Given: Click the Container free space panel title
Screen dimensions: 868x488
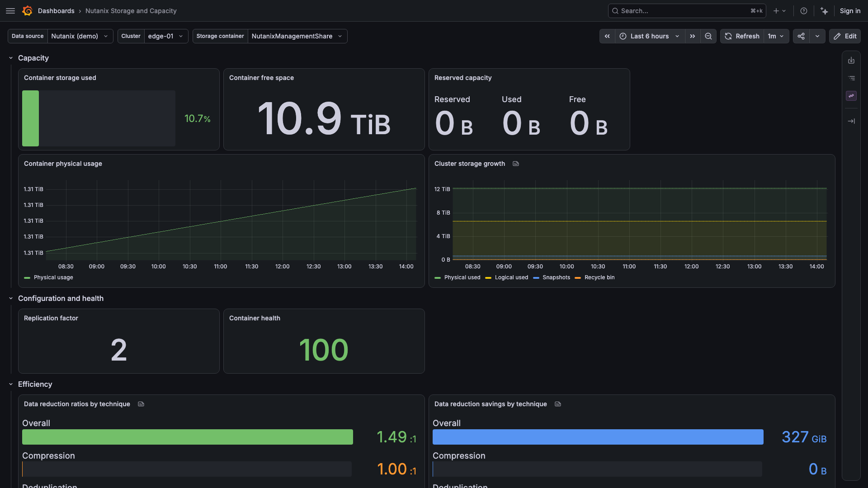Looking at the screenshot, I should coord(261,78).
